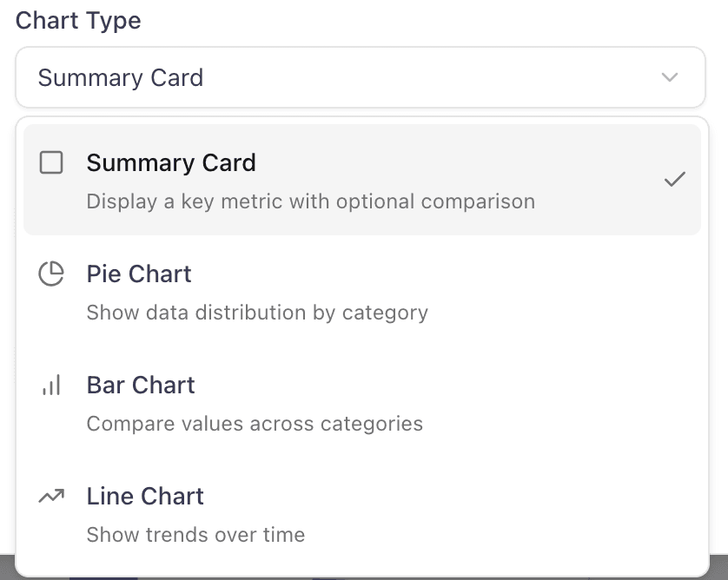The height and width of the screenshot is (580, 728).
Task: Click the text Show trends over time
Action: click(x=195, y=534)
